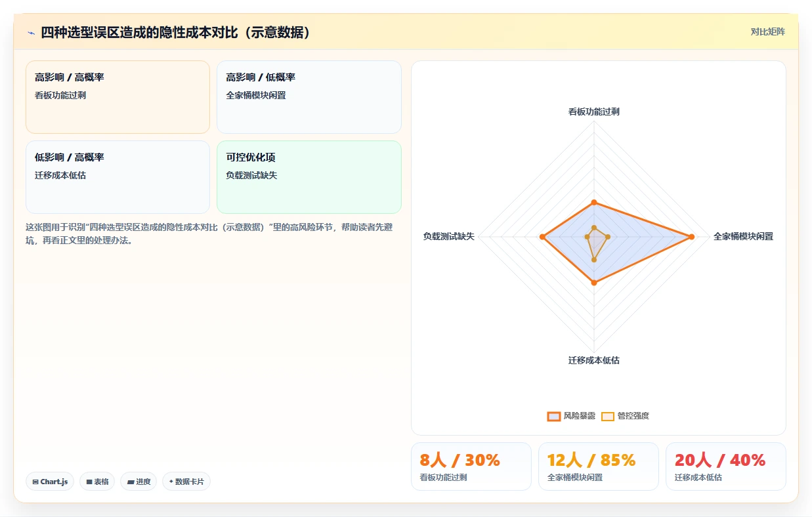The width and height of the screenshot is (812, 517).
Task: Click the description paragraph below the matrix
Action: [209, 234]
